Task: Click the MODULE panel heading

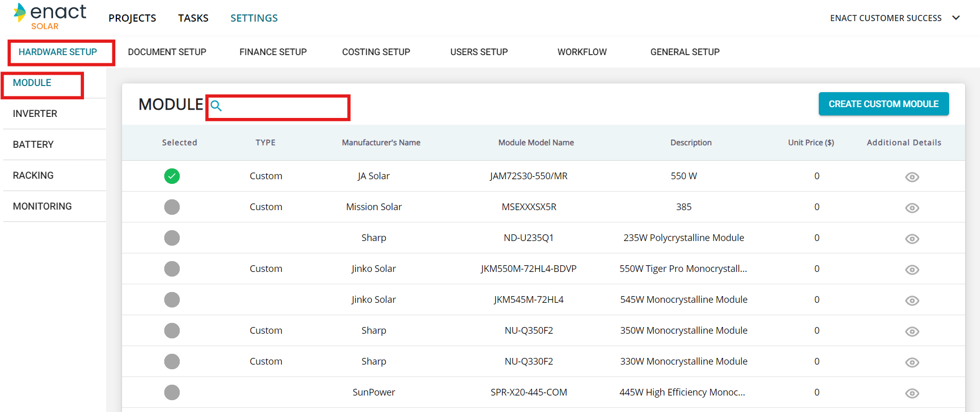Action: click(171, 105)
